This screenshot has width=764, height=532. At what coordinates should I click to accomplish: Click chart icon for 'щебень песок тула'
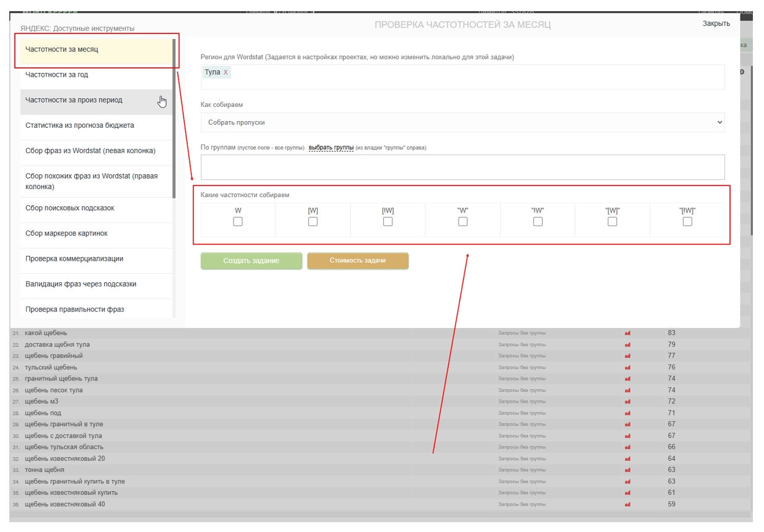pos(627,391)
